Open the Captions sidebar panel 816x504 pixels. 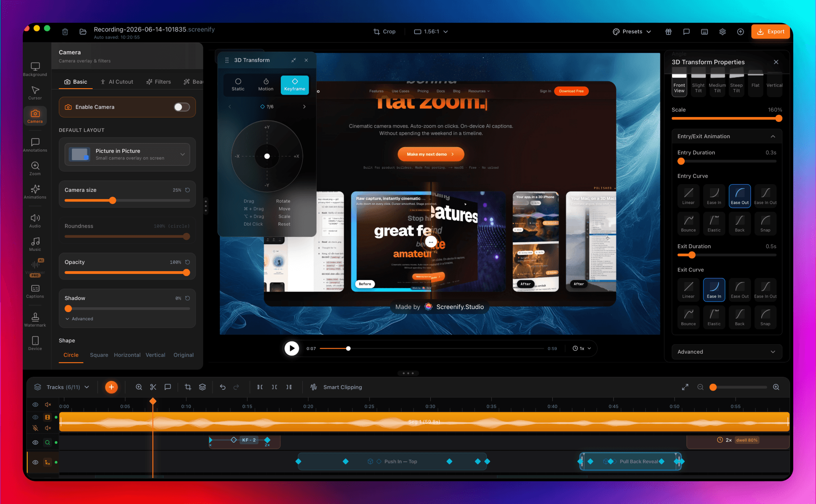[x=35, y=291]
